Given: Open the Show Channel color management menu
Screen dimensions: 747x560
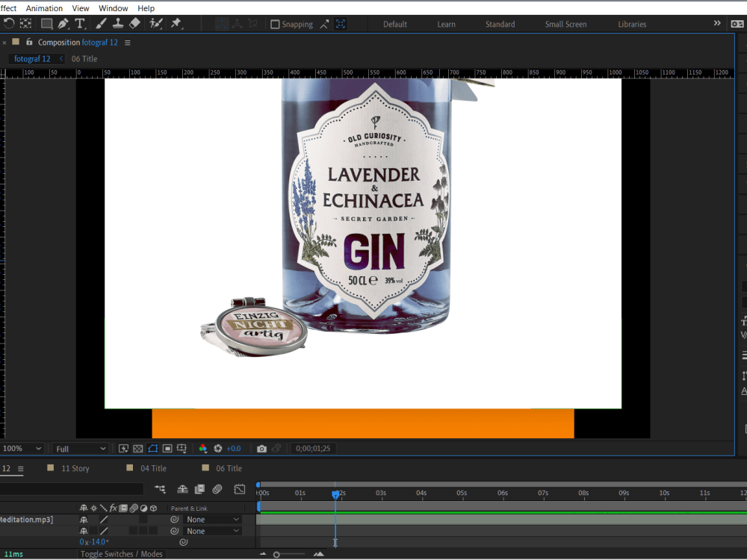Looking at the screenshot, I should pos(203,449).
